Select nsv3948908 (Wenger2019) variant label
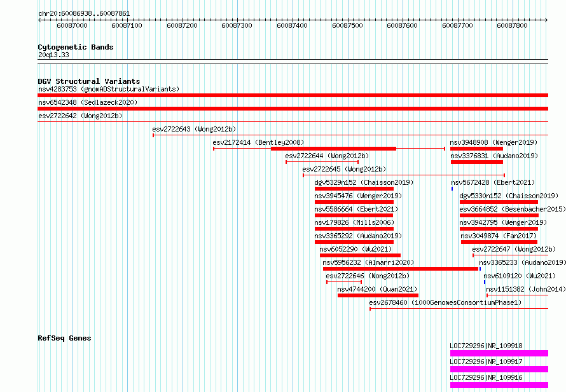 tap(494, 142)
